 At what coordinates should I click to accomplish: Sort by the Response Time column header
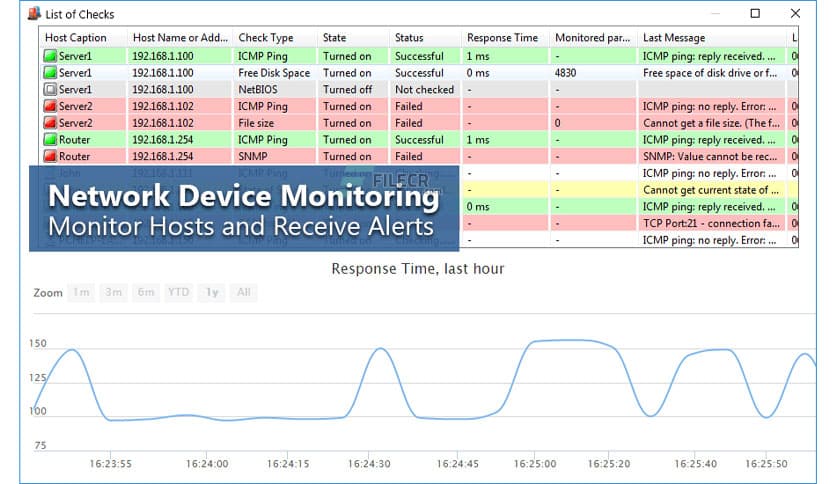(505, 37)
